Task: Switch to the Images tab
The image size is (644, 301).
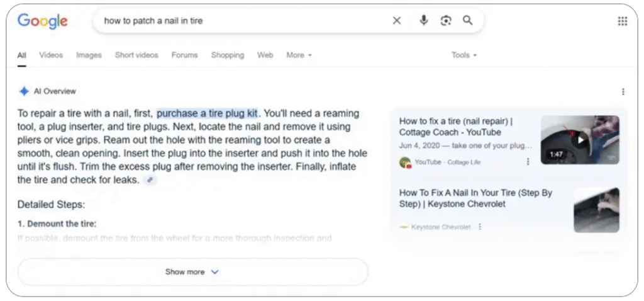Action: point(89,55)
